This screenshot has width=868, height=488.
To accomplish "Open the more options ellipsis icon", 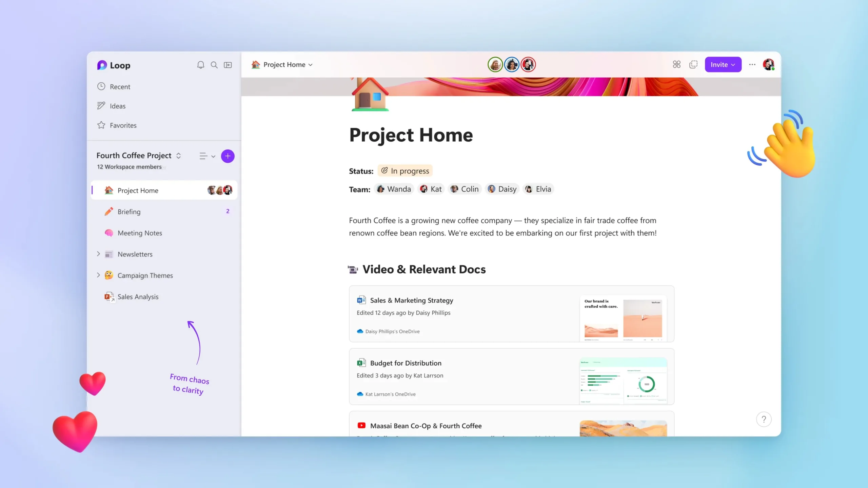I will click(x=752, y=64).
